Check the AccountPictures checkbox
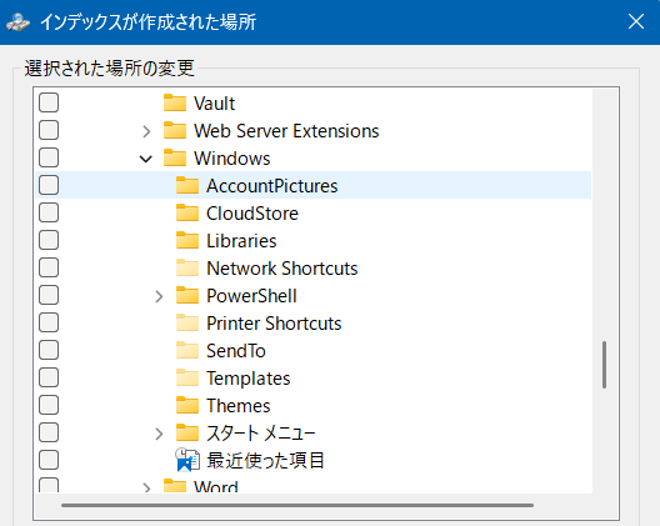660x526 pixels. [x=49, y=185]
